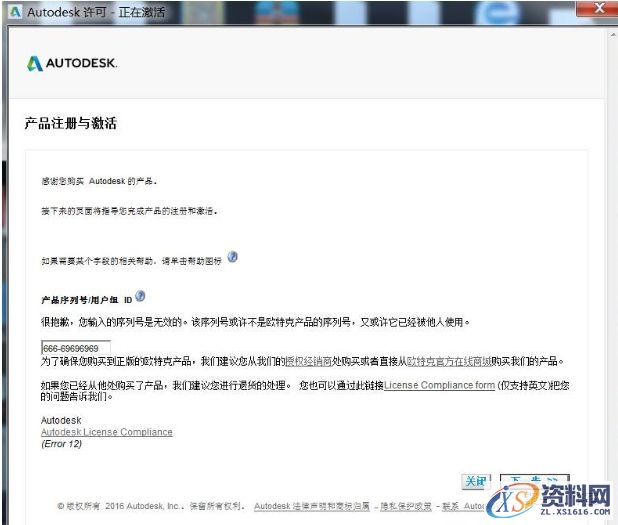Viewport: 618px width, 525px height.
Task: Click the 关闭 button
Action: [476, 482]
